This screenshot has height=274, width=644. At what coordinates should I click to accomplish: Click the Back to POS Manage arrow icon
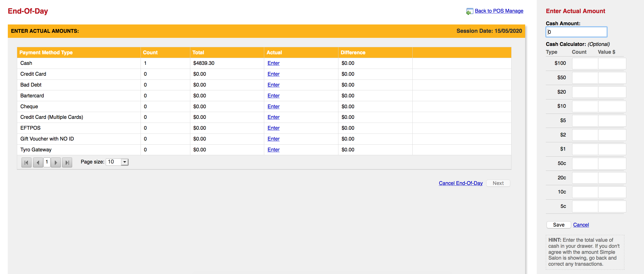pyautogui.click(x=469, y=11)
